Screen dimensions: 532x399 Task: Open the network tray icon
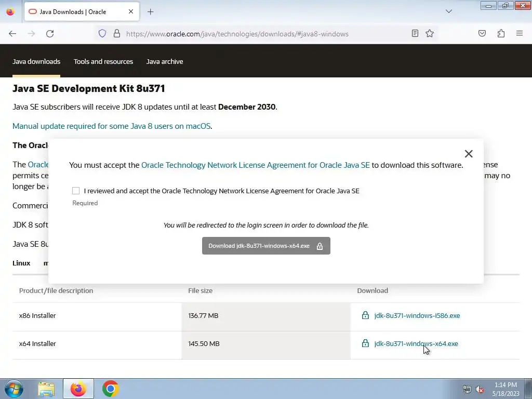coord(467,390)
